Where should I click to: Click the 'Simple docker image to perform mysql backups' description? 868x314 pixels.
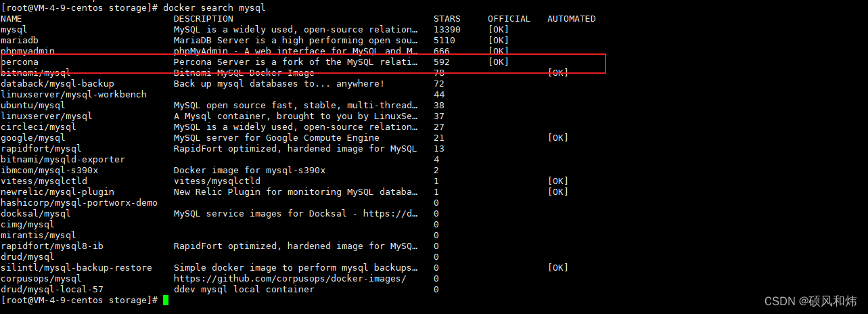click(x=296, y=268)
